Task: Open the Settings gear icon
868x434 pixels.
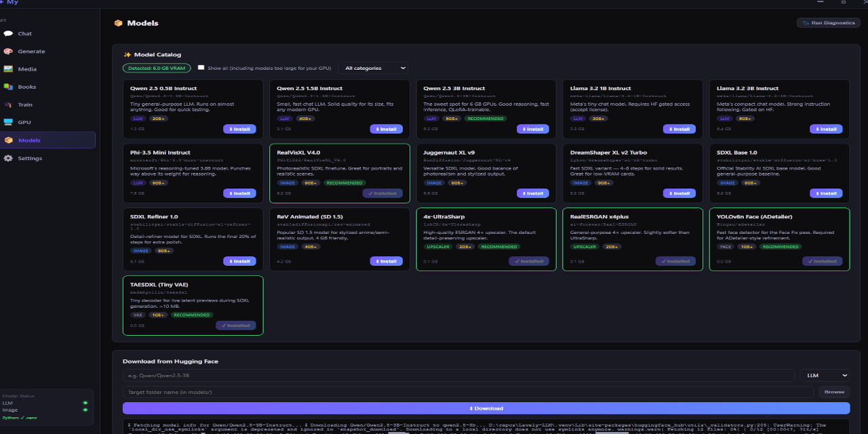Action: 8,158
